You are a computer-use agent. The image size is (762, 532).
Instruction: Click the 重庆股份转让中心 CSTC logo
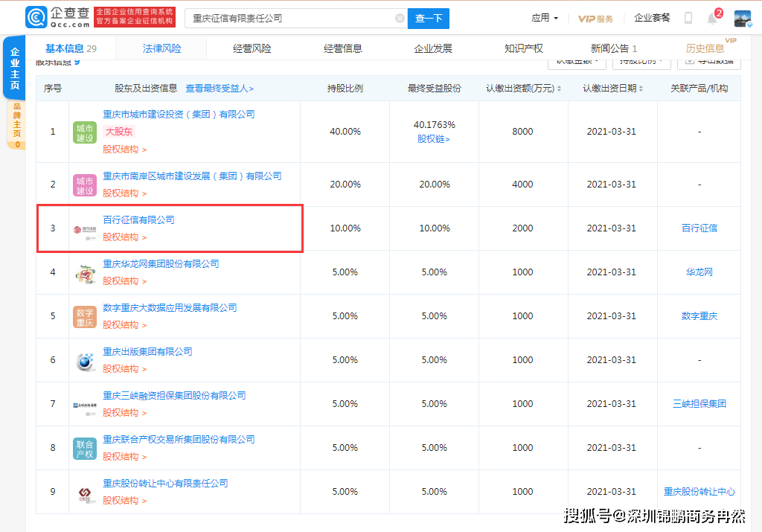pos(85,494)
